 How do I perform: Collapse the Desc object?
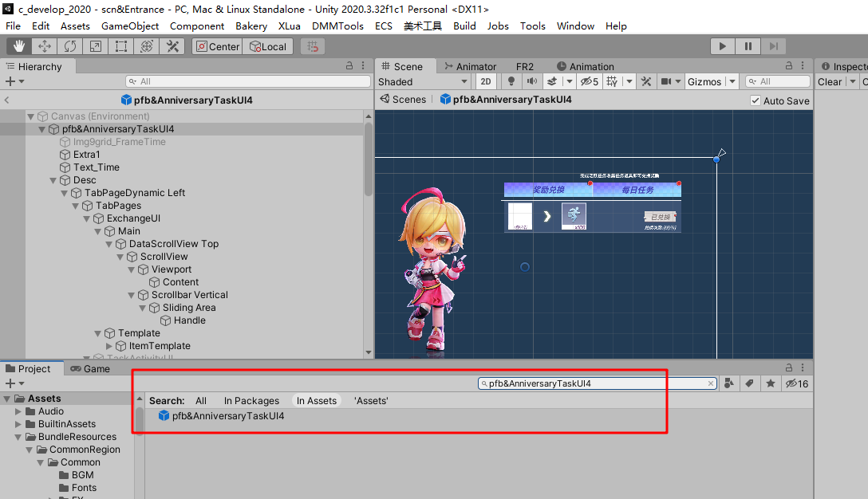pyautogui.click(x=53, y=180)
